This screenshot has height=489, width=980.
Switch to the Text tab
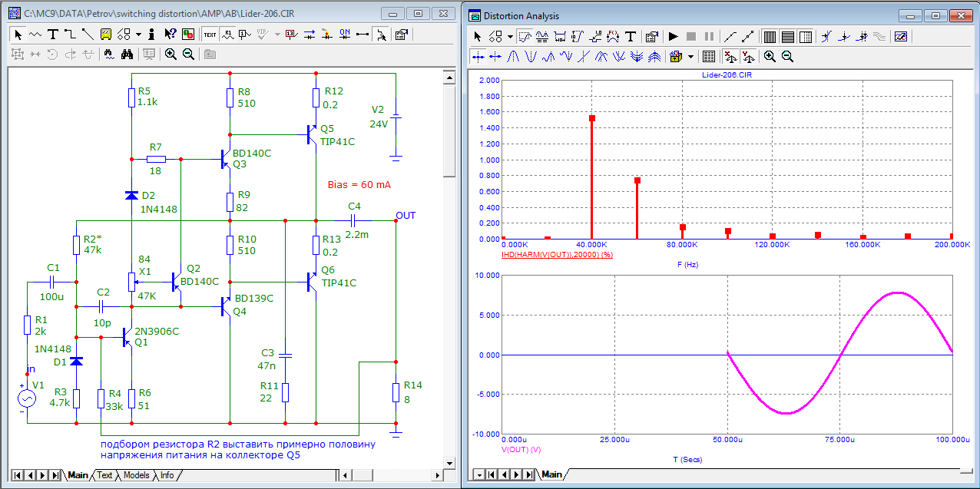(104, 475)
